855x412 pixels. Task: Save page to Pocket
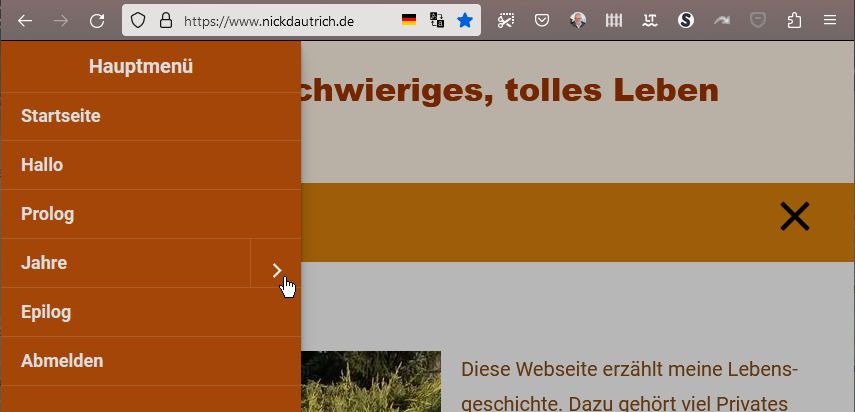(541, 21)
